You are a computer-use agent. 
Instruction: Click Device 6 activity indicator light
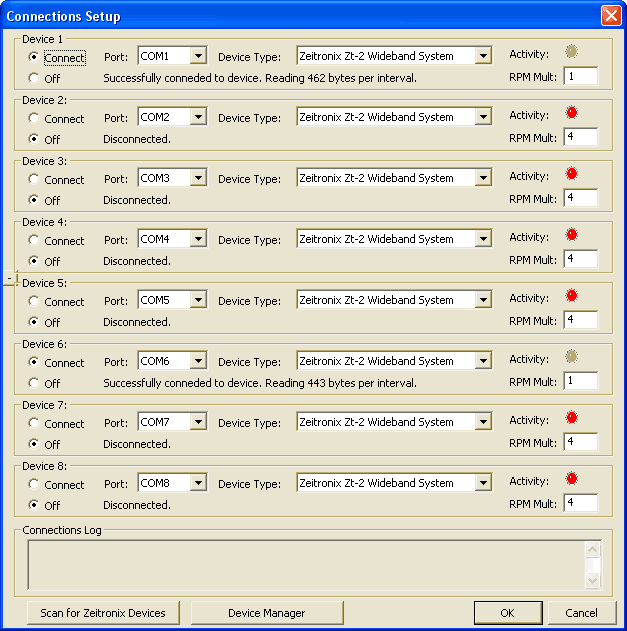(572, 357)
